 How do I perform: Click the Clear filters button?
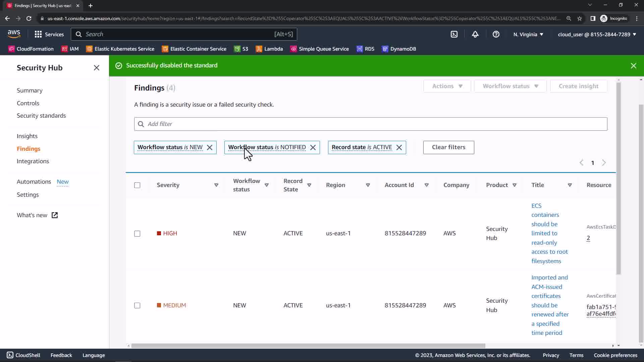[x=448, y=147]
